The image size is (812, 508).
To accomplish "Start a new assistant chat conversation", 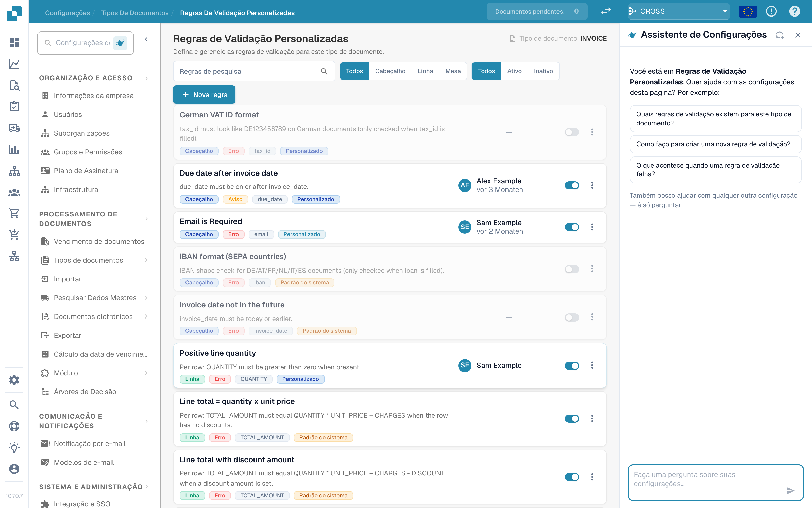I will click(x=780, y=35).
